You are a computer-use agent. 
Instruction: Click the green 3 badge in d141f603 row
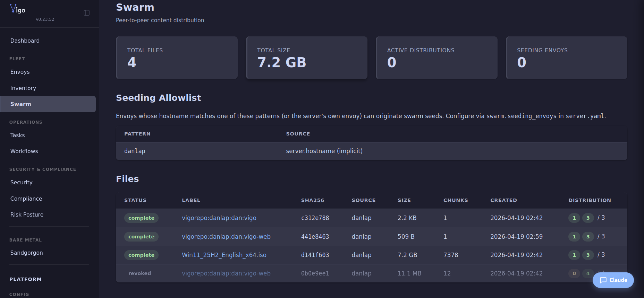pos(588,255)
